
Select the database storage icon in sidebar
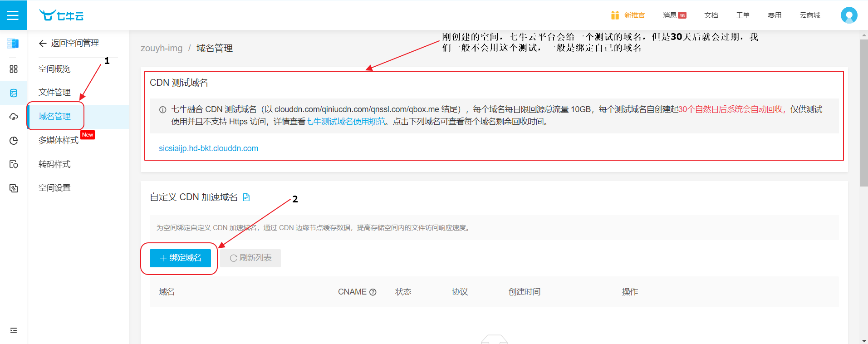click(14, 93)
